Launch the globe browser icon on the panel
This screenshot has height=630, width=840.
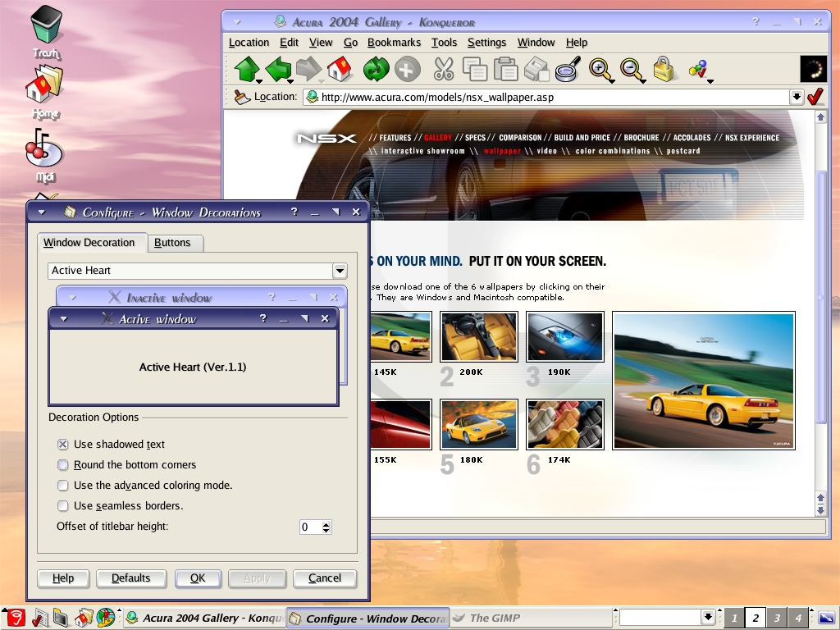tap(106, 619)
